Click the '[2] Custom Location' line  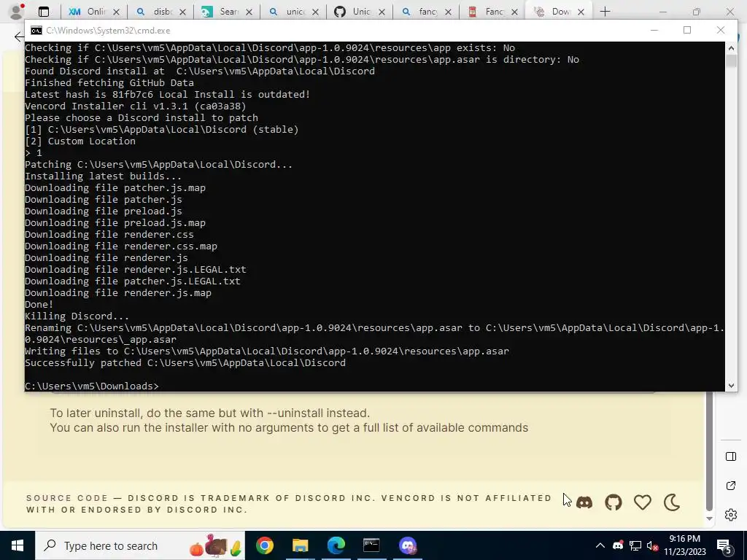point(80,141)
